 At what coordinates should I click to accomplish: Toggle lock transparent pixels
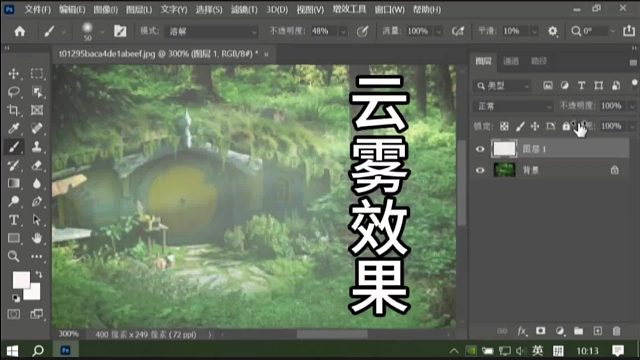[x=504, y=127]
